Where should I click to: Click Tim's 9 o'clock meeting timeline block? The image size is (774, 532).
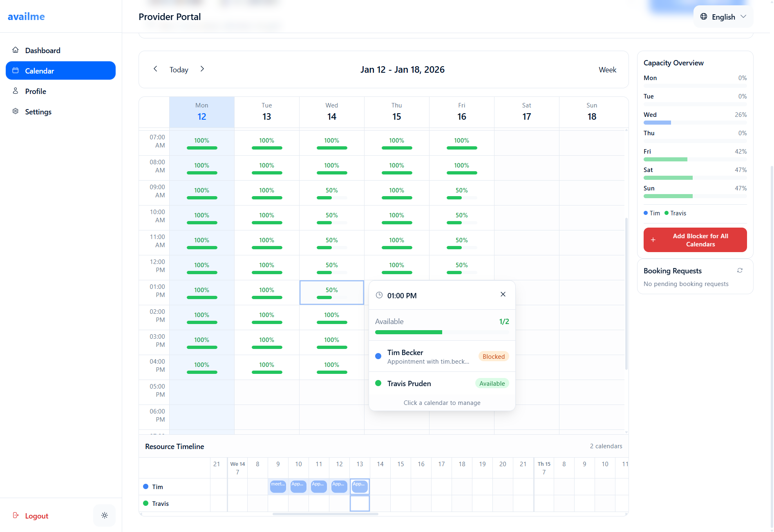tap(278, 486)
